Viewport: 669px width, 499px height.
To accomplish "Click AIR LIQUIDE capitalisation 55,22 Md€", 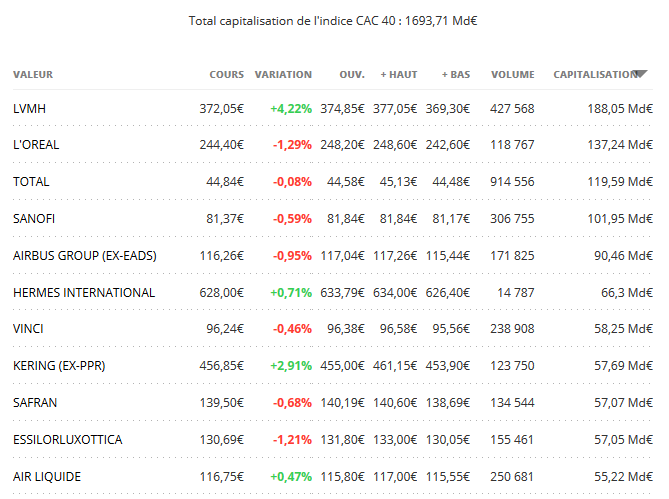I will (623, 477).
